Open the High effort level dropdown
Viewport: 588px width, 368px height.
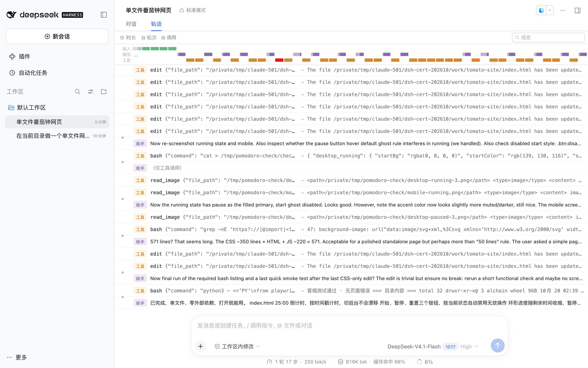click(469, 347)
